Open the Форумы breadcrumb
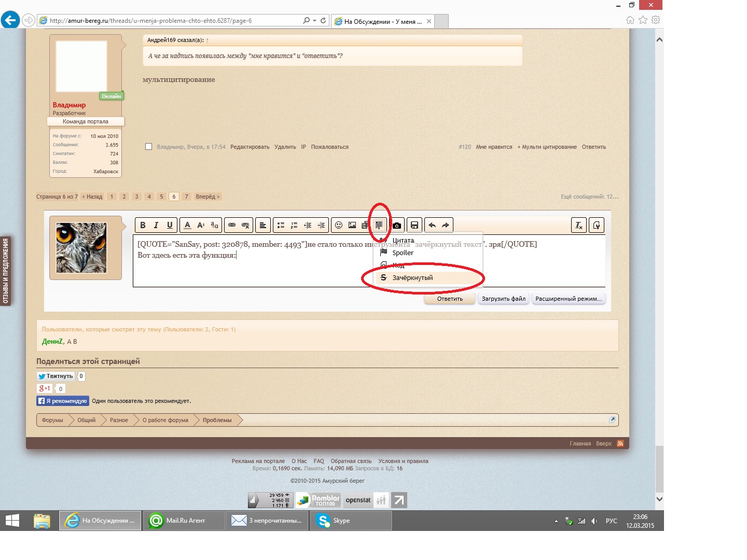Screen dimensions: 747x560 52,420
